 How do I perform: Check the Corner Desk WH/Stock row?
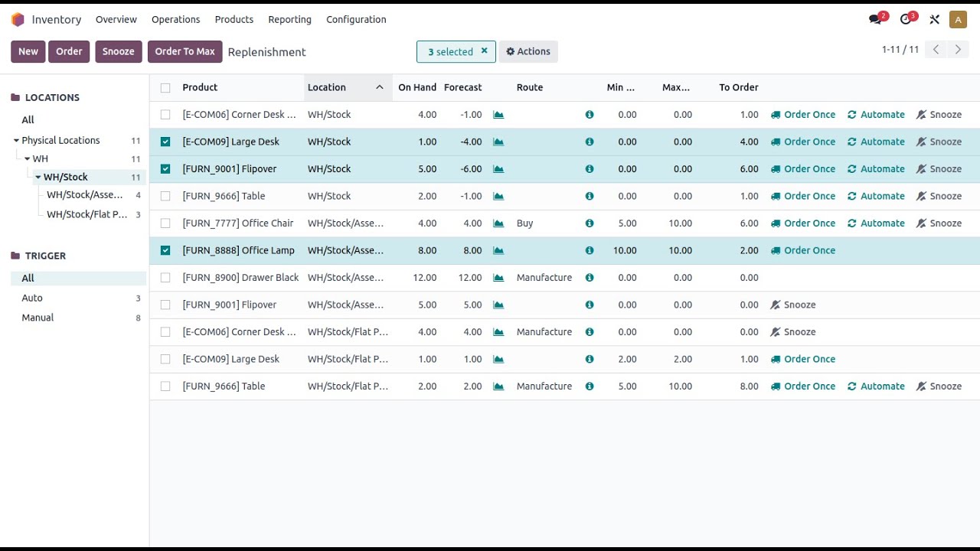point(165,115)
